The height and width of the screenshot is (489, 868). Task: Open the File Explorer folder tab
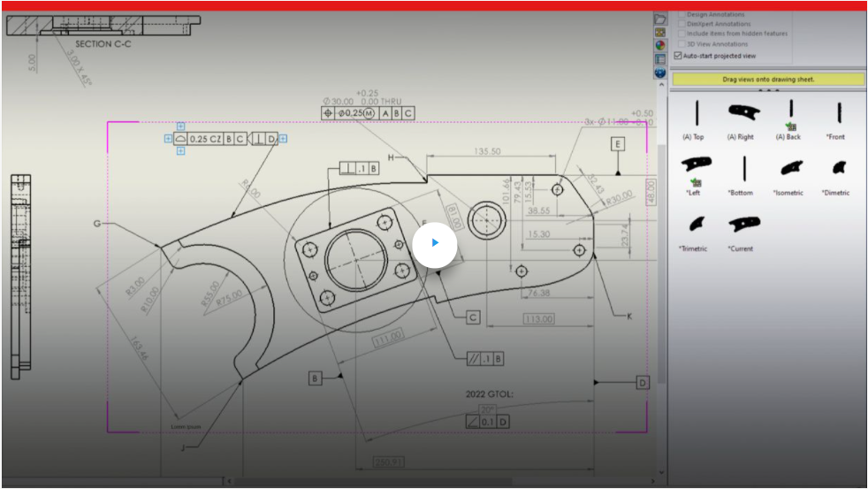[x=659, y=19]
